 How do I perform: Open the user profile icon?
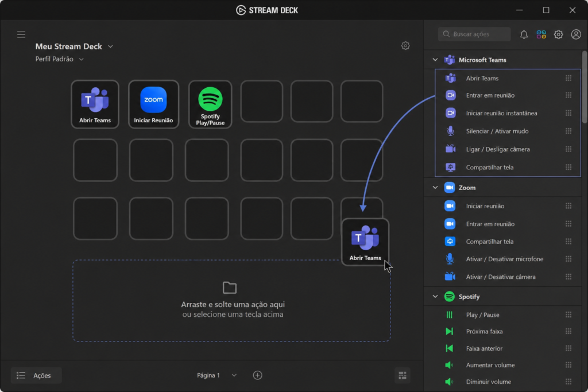coord(575,34)
